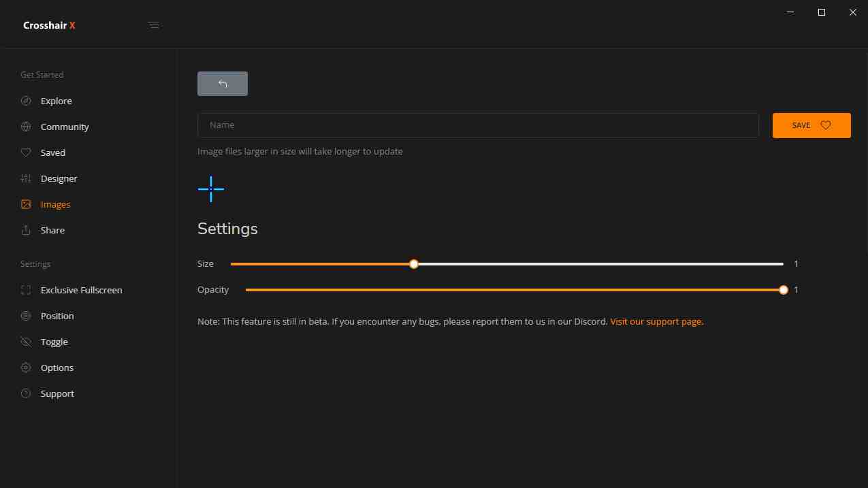
Task: Click the Size slider handle
Action: click(414, 264)
